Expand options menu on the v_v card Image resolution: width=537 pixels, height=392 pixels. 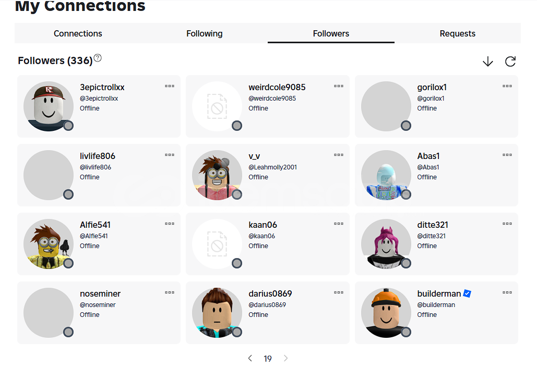click(339, 155)
